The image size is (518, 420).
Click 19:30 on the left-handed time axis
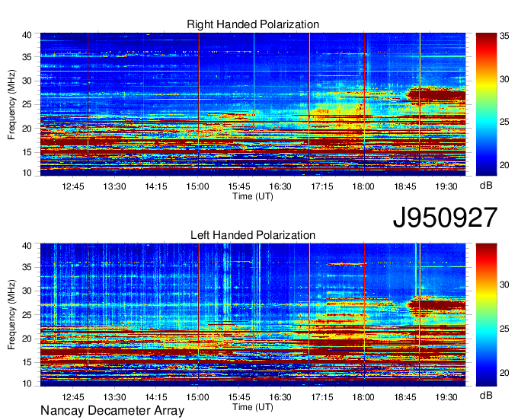(x=446, y=397)
